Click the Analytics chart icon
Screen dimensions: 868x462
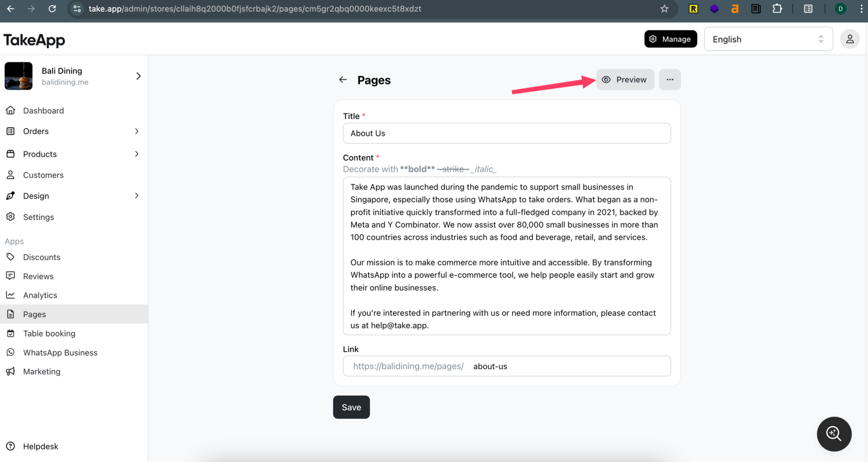10,295
